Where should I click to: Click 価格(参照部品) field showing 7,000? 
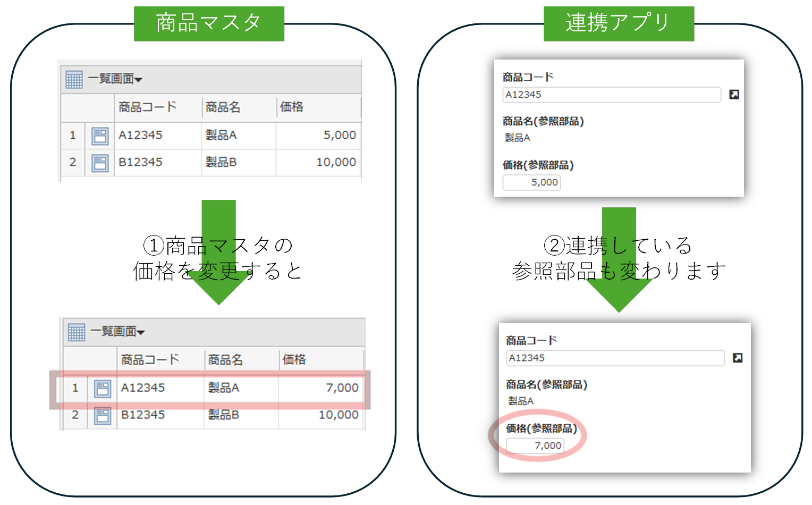[x=535, y=445]
